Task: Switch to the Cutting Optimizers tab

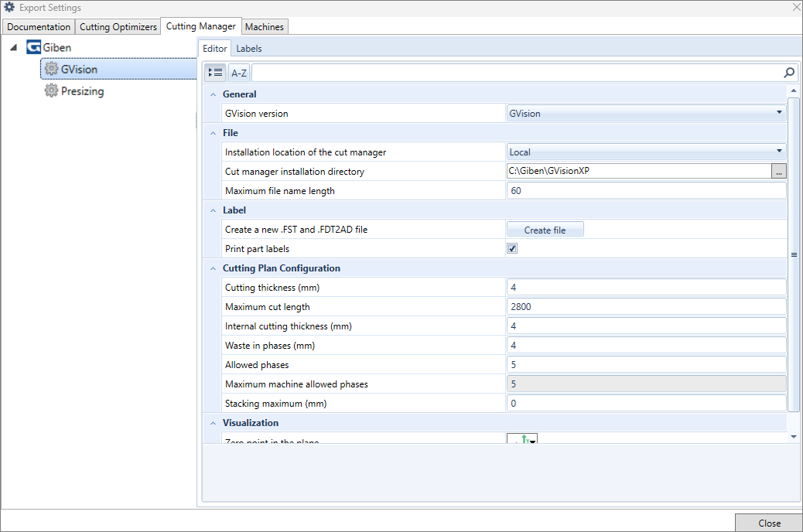Action: pos(118,26)
